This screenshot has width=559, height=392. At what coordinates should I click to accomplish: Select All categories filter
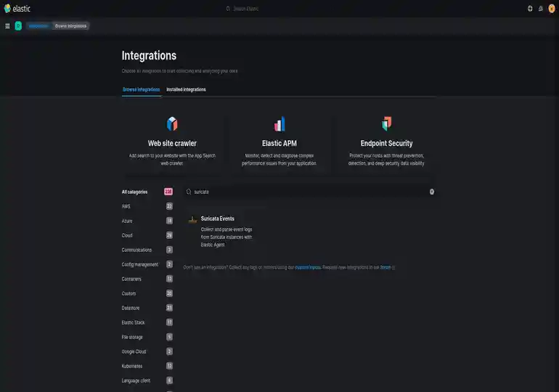point(147,192)
